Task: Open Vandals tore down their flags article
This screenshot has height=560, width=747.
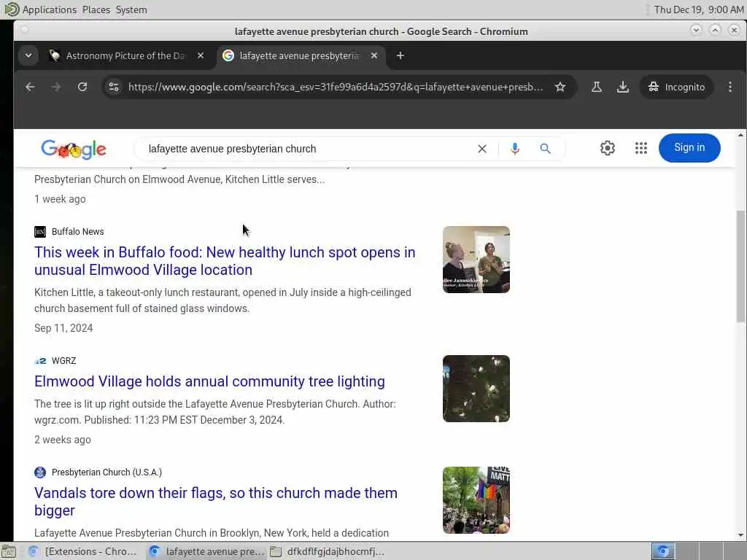Action: click(216, 502)
